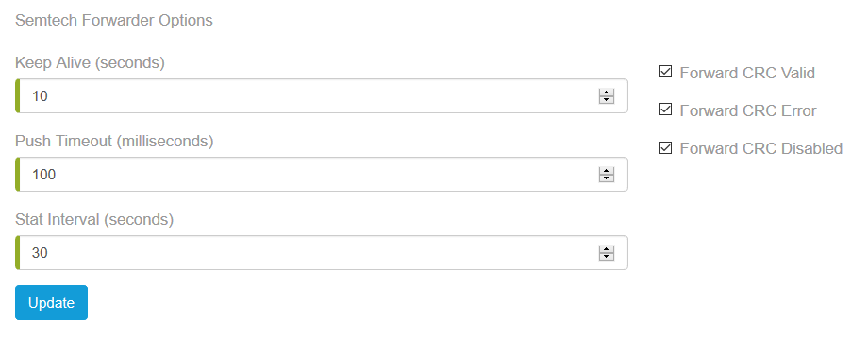Click into the Stat Interval input field

(x=322, y=253)
